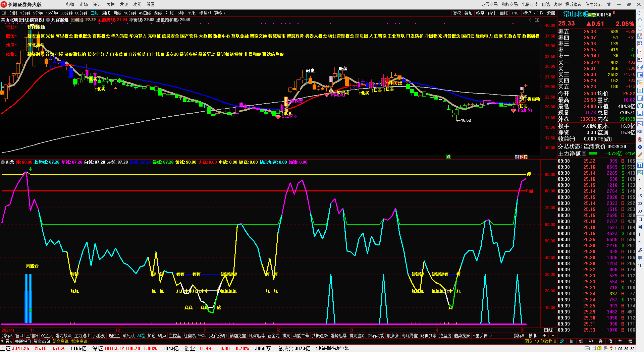Click the 上证 index value 3341.26
Viewport: 644px width, 352px height.
coord(20,348)
